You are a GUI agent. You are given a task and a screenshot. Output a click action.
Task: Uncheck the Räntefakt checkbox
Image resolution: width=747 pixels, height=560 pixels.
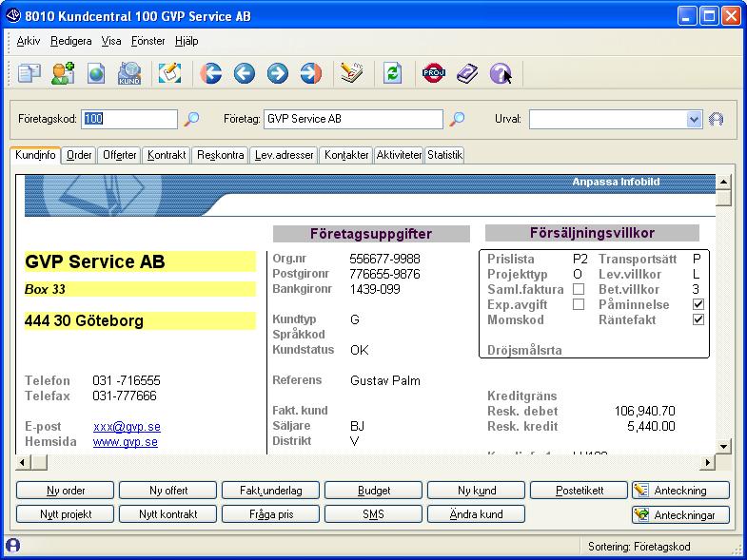tap(698, 319)
